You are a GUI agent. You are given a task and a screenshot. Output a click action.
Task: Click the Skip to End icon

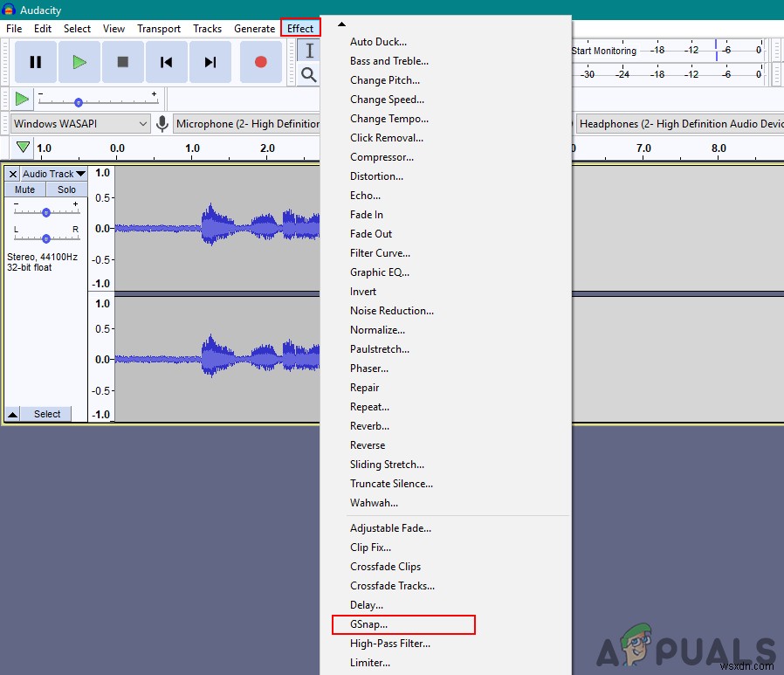(x=210, y=62)
